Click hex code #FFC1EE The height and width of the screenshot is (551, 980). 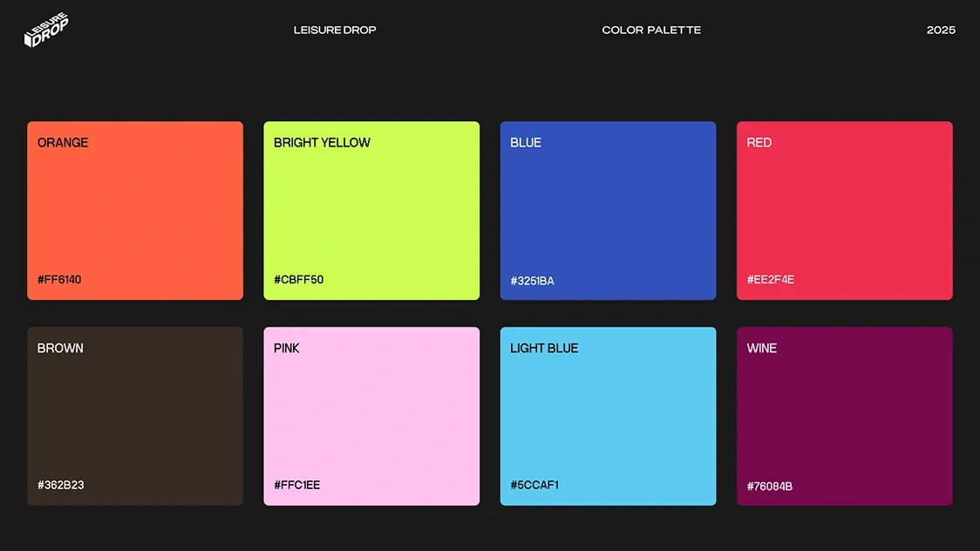coord(296,485)
